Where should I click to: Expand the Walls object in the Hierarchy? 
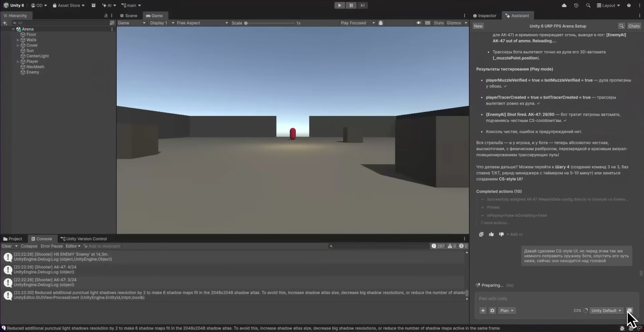[18, 40]
